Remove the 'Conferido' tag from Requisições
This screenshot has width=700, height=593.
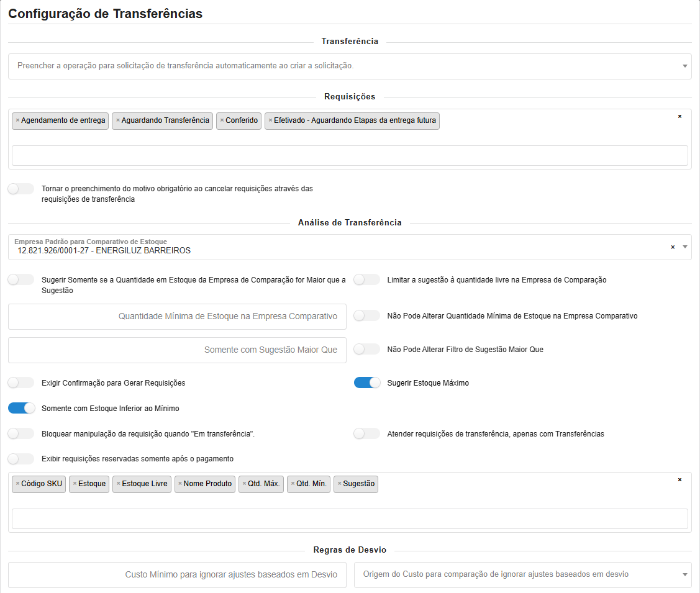pos(222,120)
